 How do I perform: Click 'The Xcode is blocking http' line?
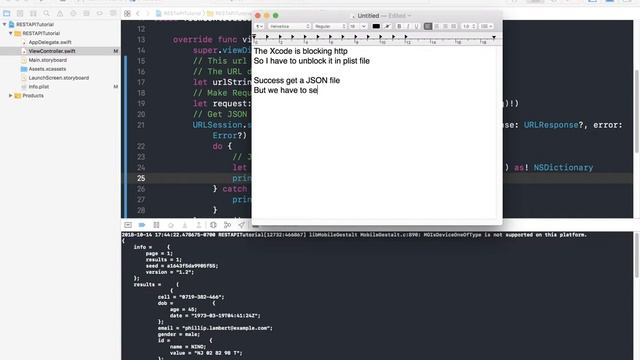(x=300, y=51)
